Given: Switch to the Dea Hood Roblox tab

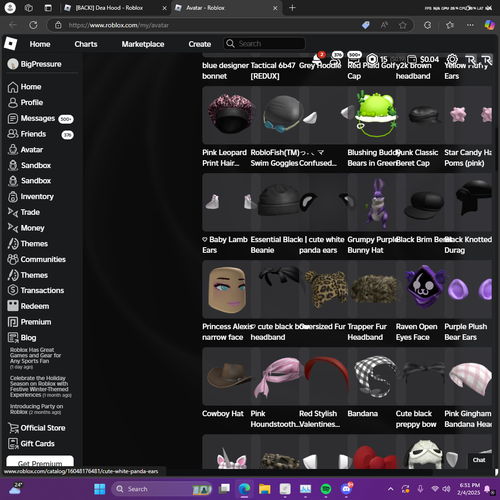Looking at the screenshot, I should pyautogui.click(x=115, y=8).
